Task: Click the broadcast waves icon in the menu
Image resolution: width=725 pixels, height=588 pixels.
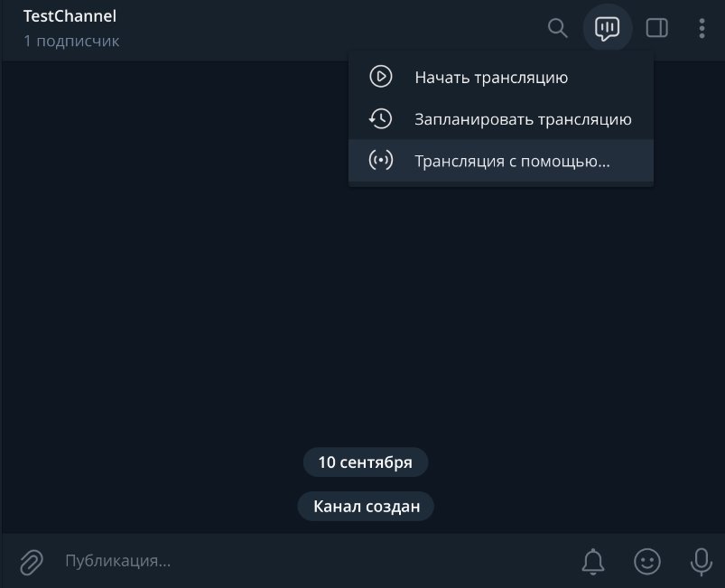Action: (x=380, y=161)
